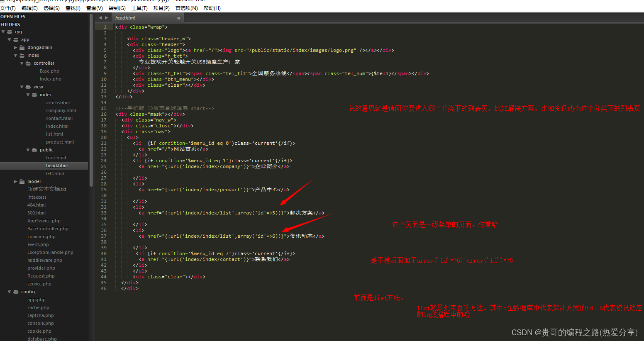
Task: Go to previous tab with left arrow
Action: [100, 18]
